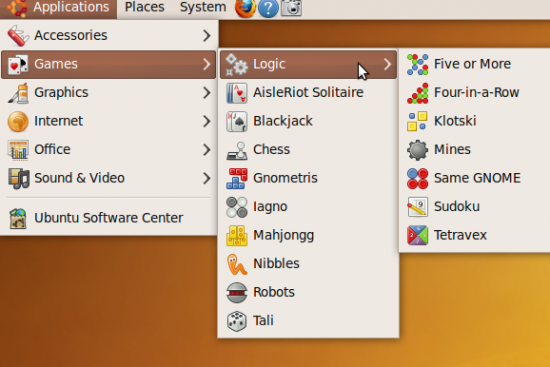The image size is (550, 367).
Task: Open Four-in-a-Row by its label
Action: pos(477,93)
